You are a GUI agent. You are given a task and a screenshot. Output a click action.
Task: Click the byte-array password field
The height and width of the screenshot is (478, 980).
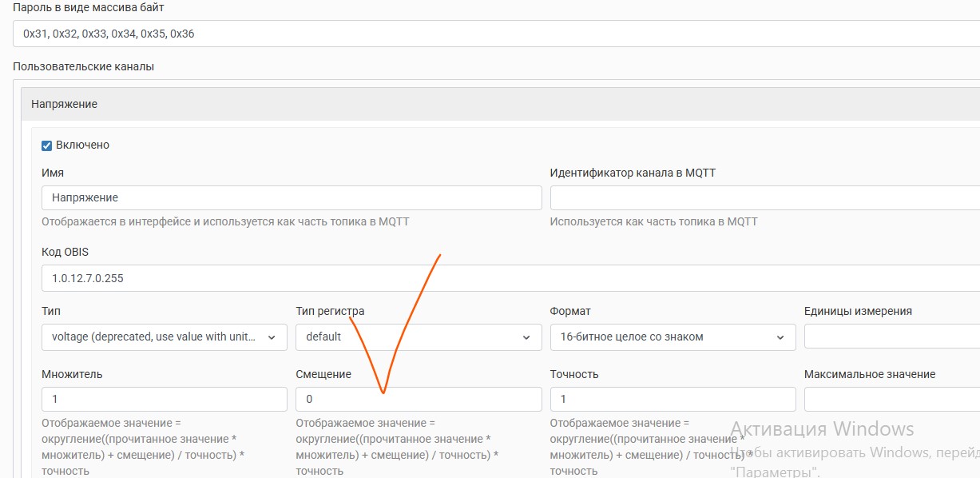pyautogui.click(x=496, y=34)
